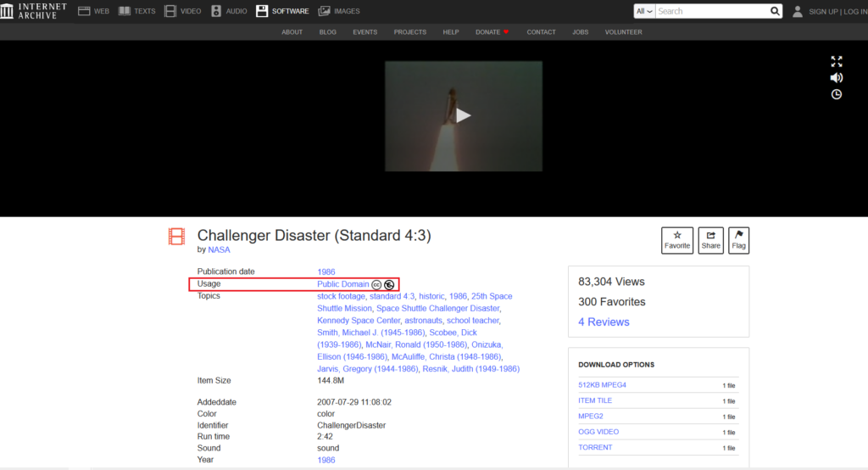Open the Images section in top navigation
This screenshot has width=868, height=470.
tap(339, 11)
